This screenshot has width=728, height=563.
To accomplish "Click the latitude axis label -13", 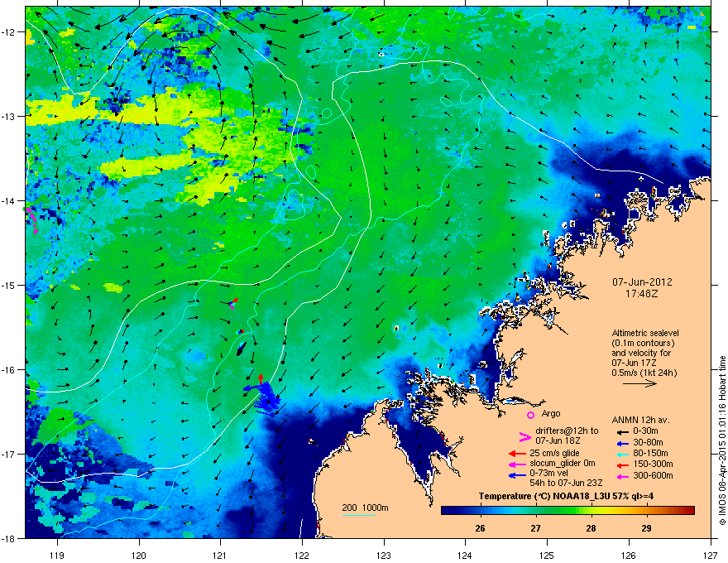I will click(x=9, y=116).
